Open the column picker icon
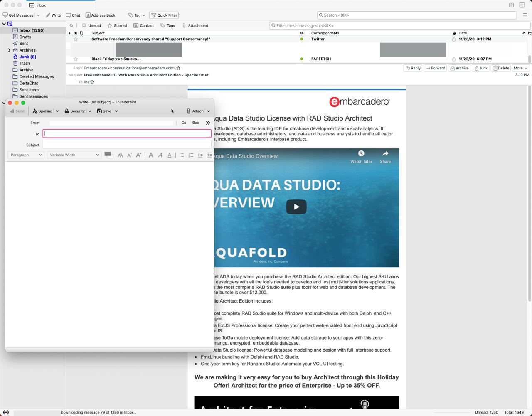The width and height of the screenshot is (532, 416). [530, 33]
